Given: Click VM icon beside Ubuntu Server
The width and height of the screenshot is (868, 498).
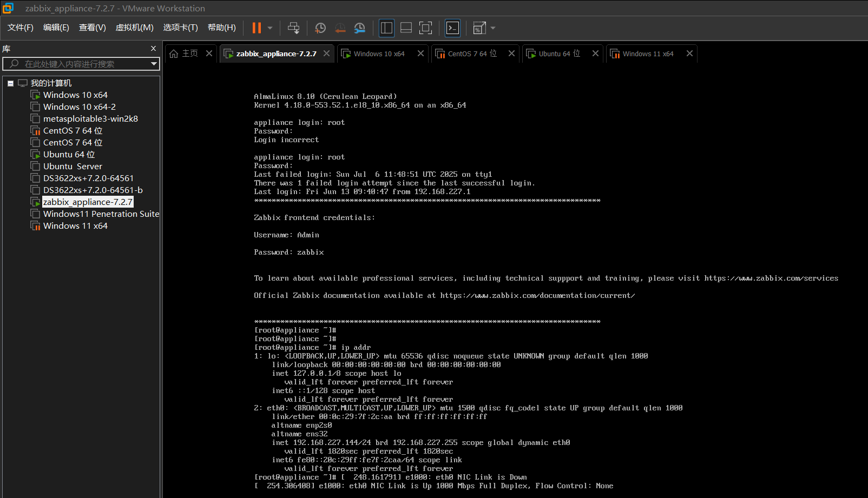Looking at the screenshot, I should click(x=35, y=167).
